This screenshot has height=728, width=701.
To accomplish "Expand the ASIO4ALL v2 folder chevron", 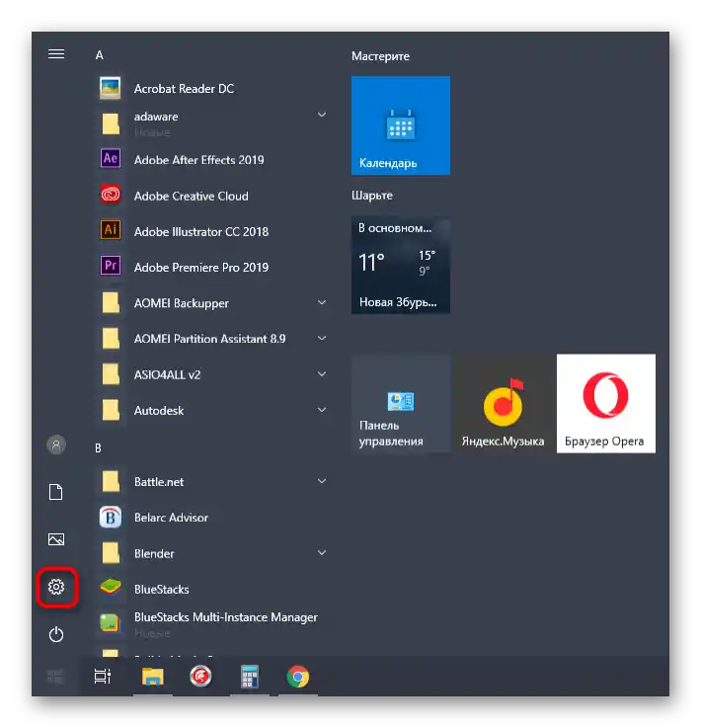I will (x=322, y=373).
